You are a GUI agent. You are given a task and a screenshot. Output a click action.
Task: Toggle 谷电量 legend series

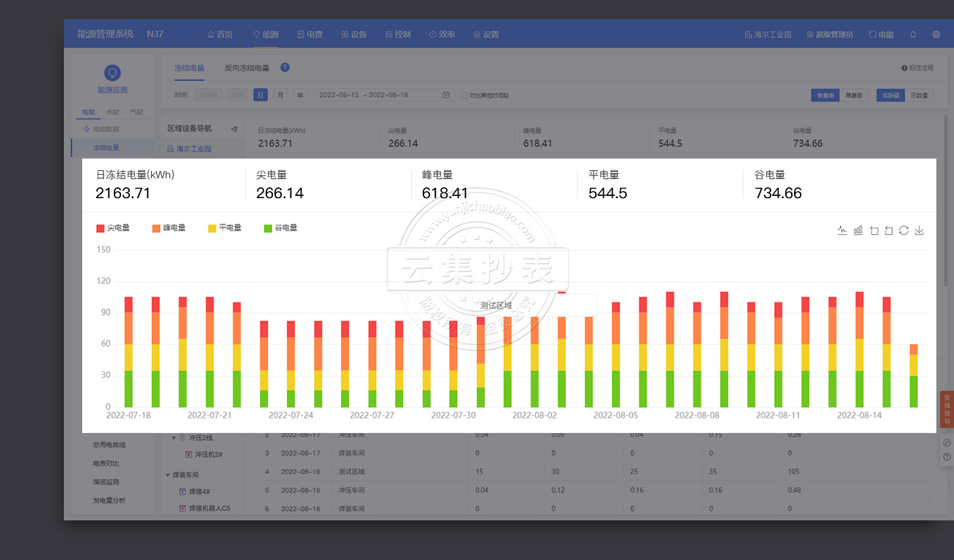point(280,228)
